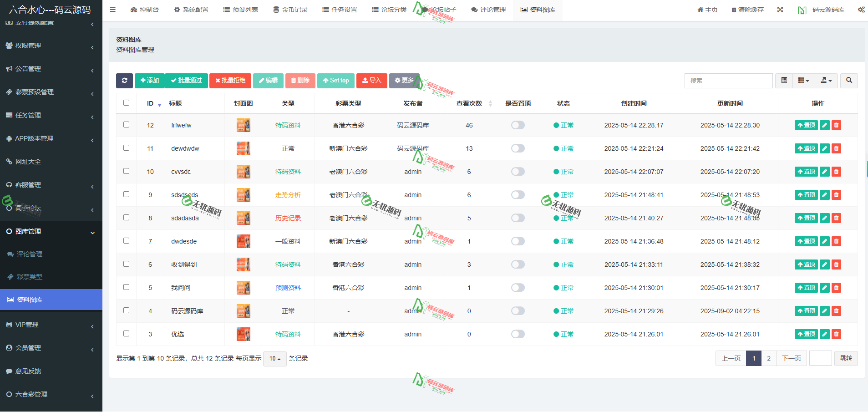Viewport: 868px width, 412px height.
Task: Click the 跳转 jump button in pagination
Action: click(846, 358)
